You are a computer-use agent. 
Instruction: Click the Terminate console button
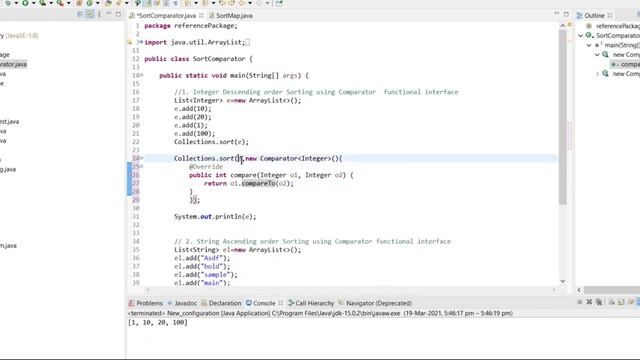coord(580,302)
